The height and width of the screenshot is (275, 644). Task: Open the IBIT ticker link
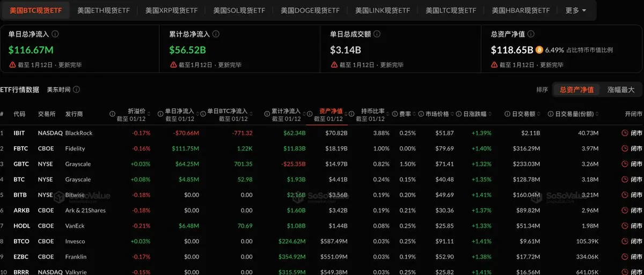(x=19, y=133)
